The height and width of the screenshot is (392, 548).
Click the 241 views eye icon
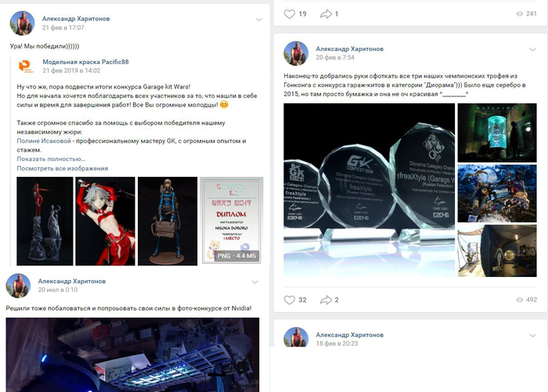tap(520, 14)
